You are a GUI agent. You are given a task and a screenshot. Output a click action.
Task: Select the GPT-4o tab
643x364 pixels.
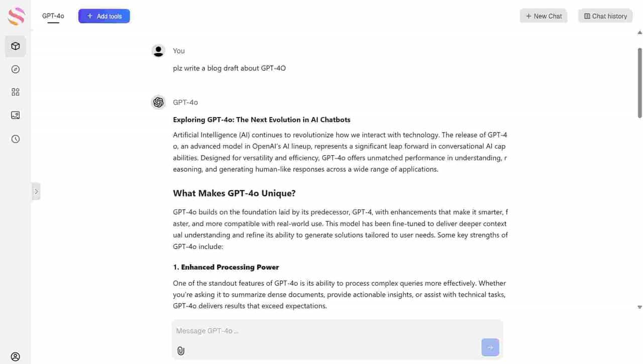pyautogui.click(x=53, y=16)
